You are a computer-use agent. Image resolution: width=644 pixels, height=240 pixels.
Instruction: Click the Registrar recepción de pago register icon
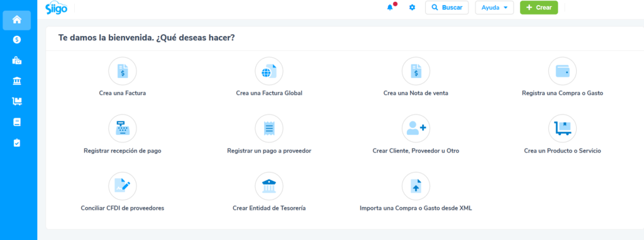pos(123,129)
